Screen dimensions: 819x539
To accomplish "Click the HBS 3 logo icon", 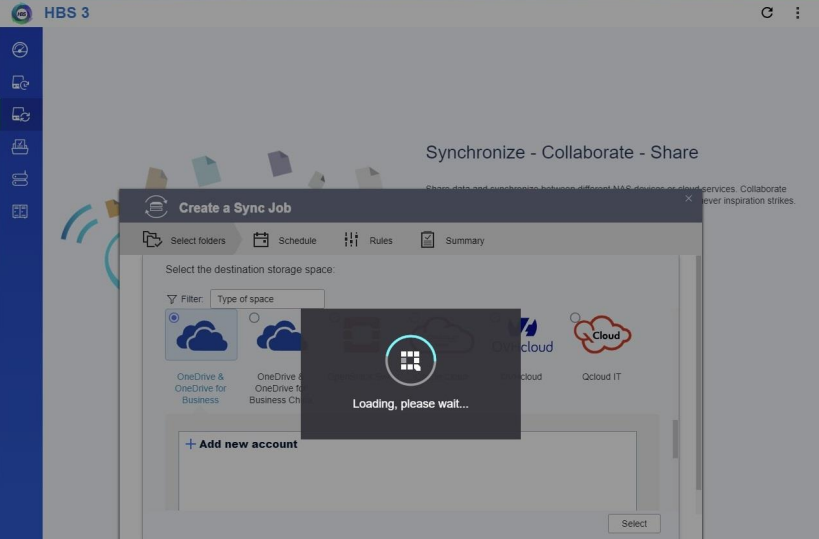I will pyautogui.click(x=21, y=13).
